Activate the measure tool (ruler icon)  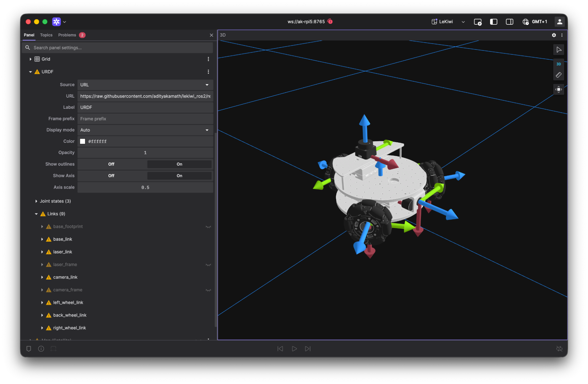point(558,75)
